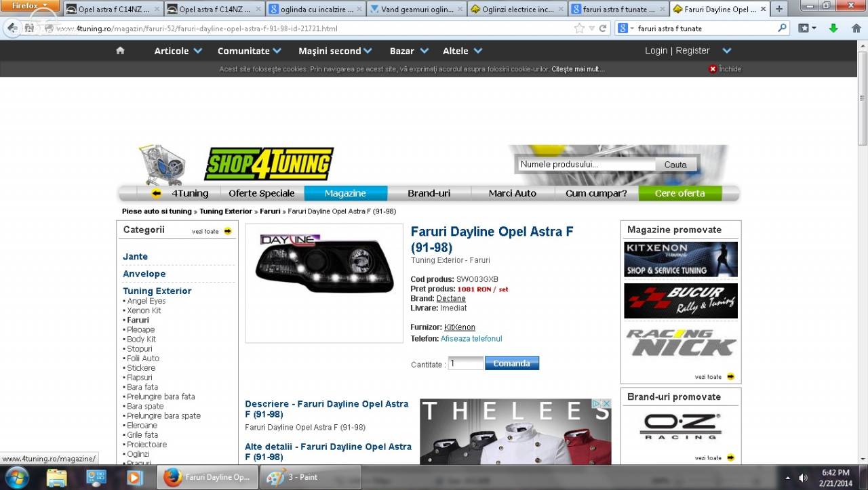Screen dimensions: 868x490
Task: Click the Register link
Action: [692, 51]
